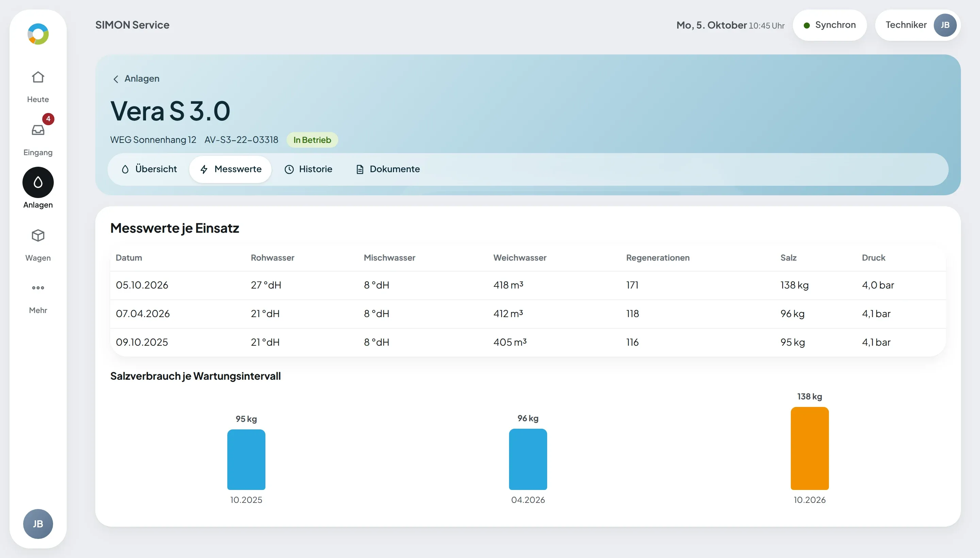Viewport: 980px width, 558px height.
Task: Select the row dated 05.10.2026
Action: 528,285
